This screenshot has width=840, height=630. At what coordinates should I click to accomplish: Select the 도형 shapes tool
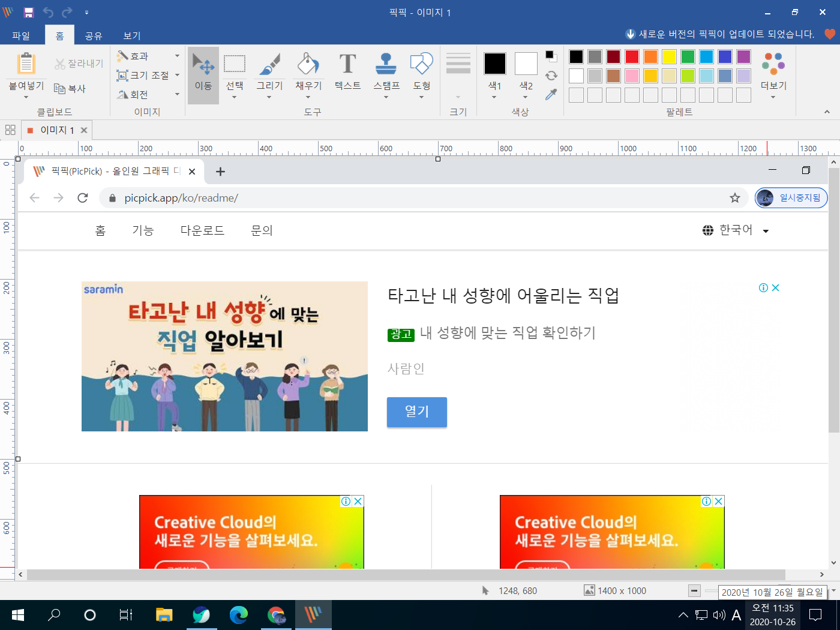(422, 75)
